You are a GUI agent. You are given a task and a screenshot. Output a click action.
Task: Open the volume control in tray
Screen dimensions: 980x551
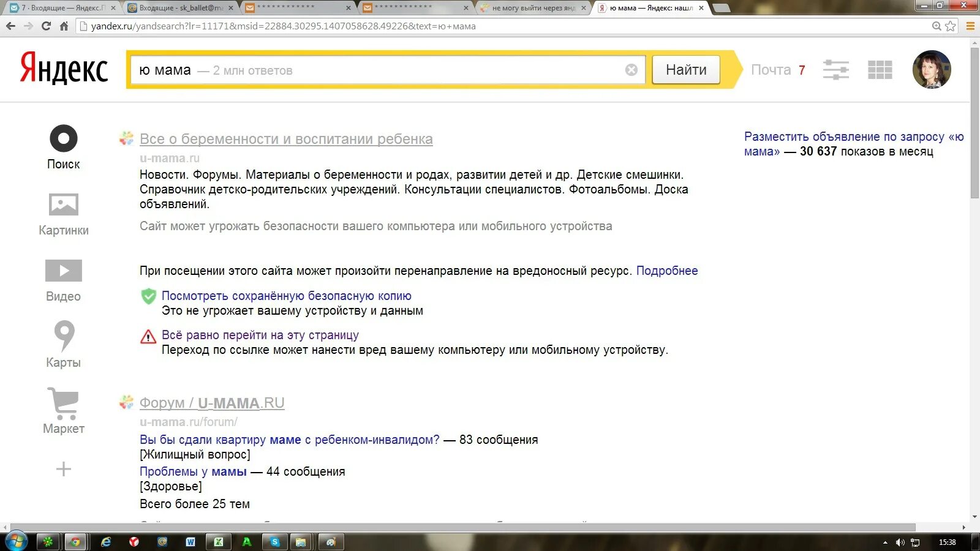pyautogui.click(x=900, y=542)
